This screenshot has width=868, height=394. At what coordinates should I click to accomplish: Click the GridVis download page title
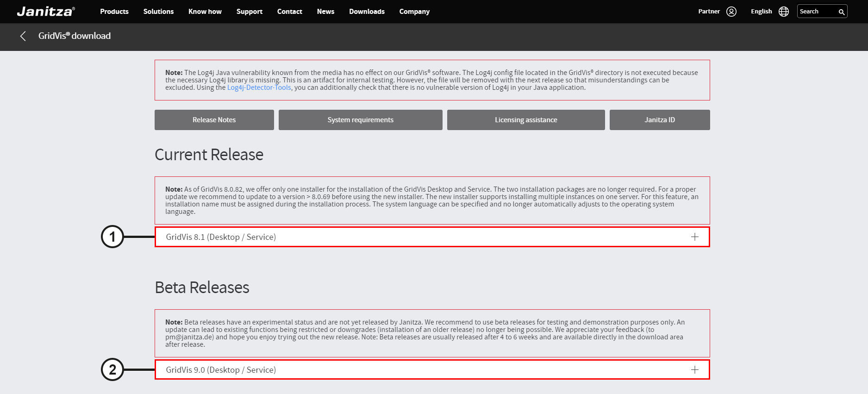(x=75, y=36)
